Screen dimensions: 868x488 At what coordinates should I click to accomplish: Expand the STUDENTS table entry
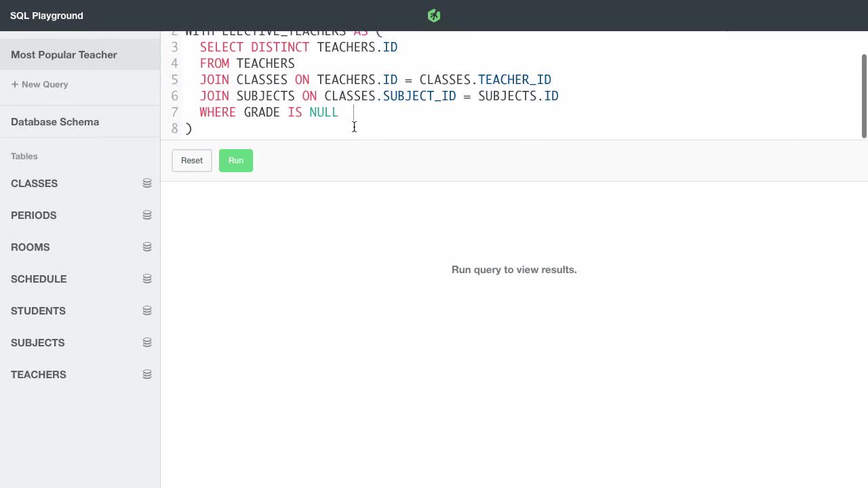click(x=38, y=310)
